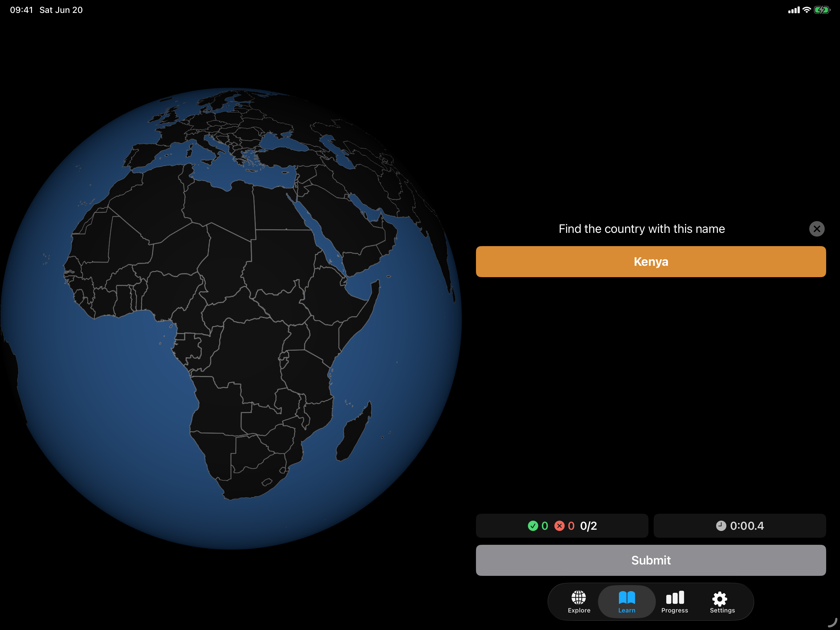This screenshot has width=840, height=630.
Task: Click the 0:00.4 elapsed time readout
Action: [x=747, y=525]
